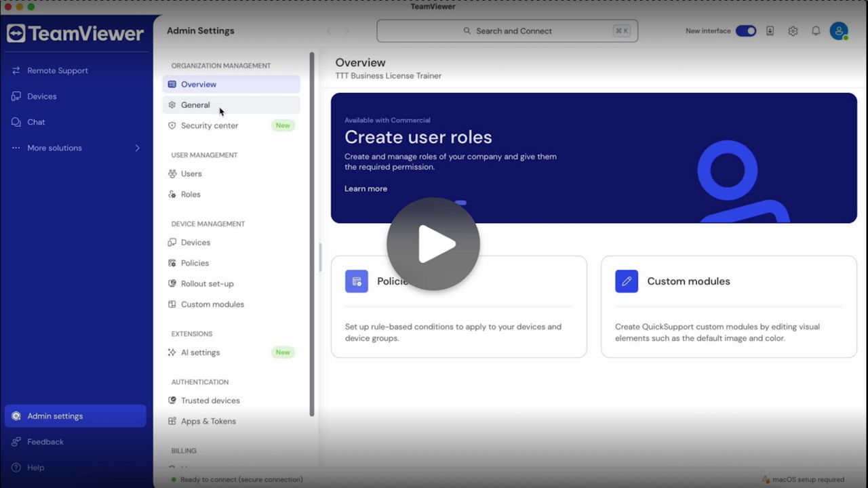The width and height of the screenshot is (868, 488).
Task: Click the Feedback icon
Action: pyautogui.click(x=16, y=442)
